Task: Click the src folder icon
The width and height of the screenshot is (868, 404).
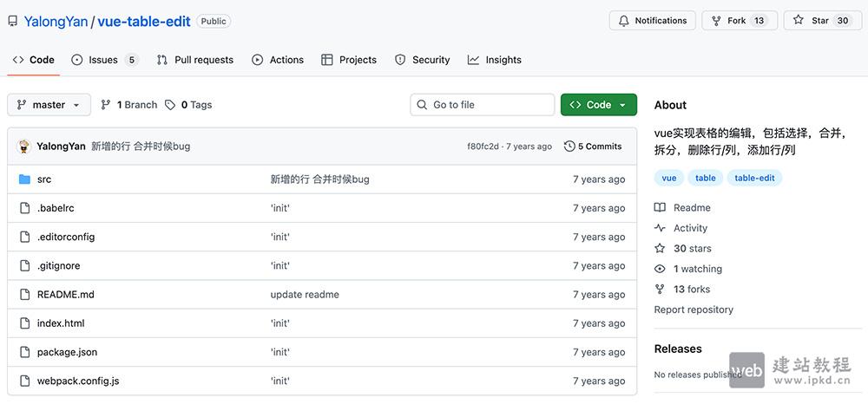Action: [x=24, y=179]
